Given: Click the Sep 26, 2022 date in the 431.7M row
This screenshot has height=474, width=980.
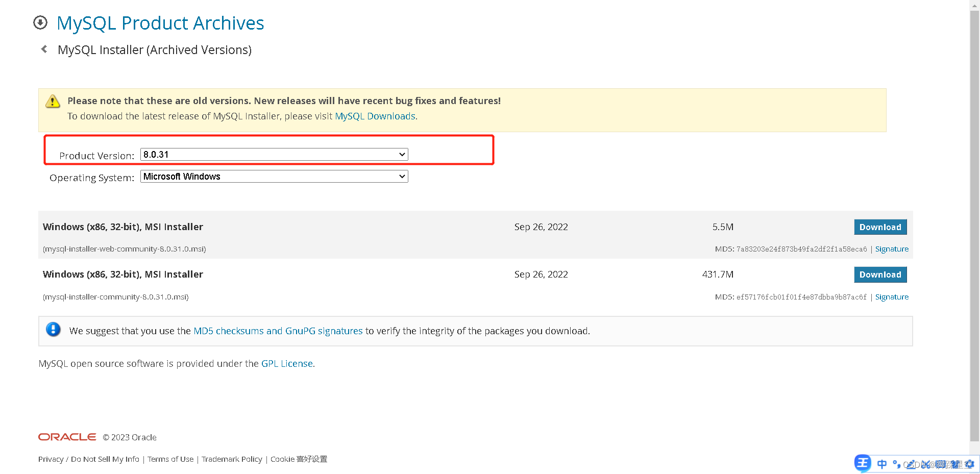Looking at the screenshot, I should click(541, 275).
